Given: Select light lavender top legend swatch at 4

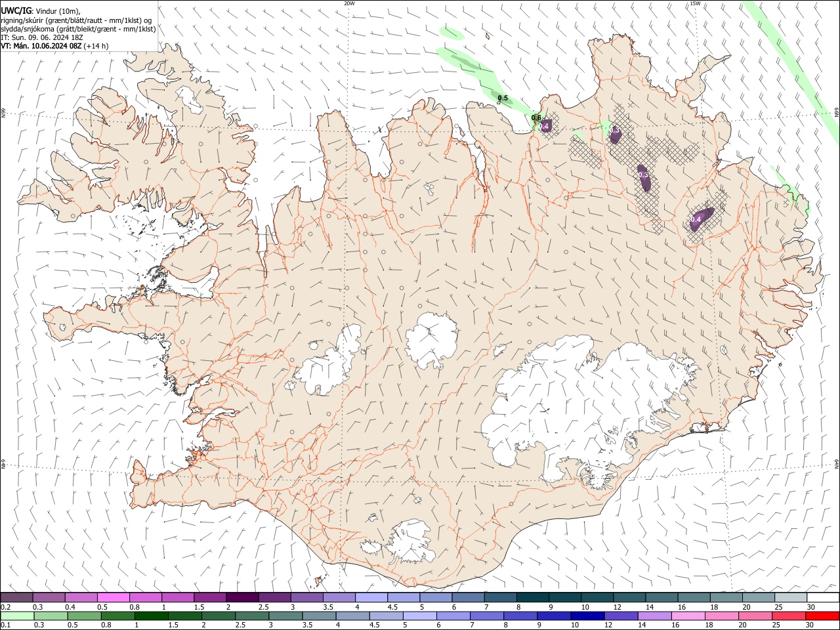Looking at the screenshot, I should [x=371, y=598].
